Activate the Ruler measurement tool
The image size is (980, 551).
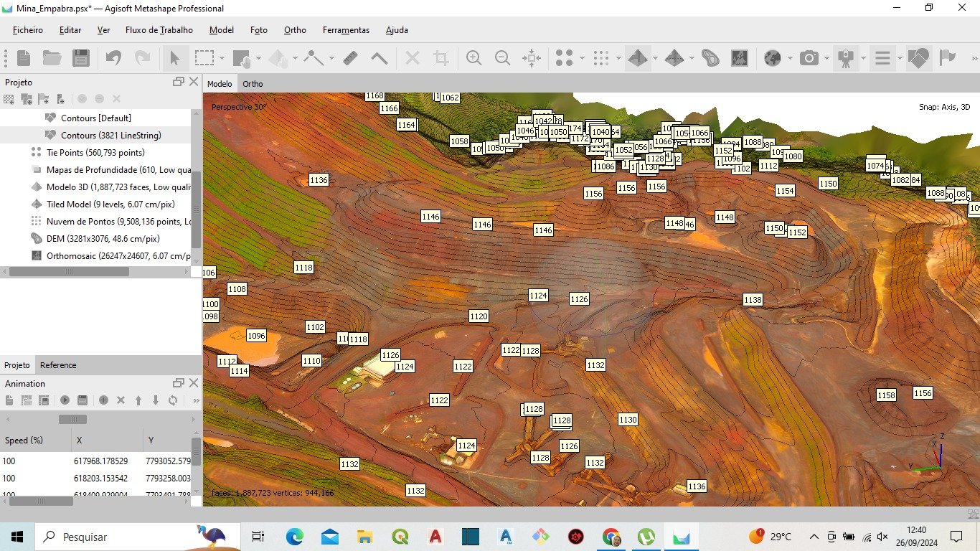tap(350, 58)
